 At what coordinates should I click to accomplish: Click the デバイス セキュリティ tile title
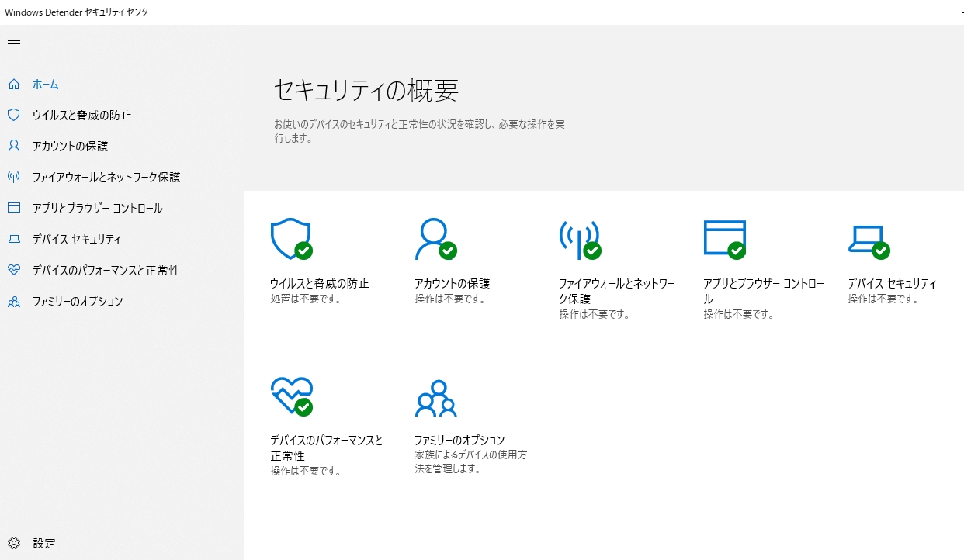893,283
